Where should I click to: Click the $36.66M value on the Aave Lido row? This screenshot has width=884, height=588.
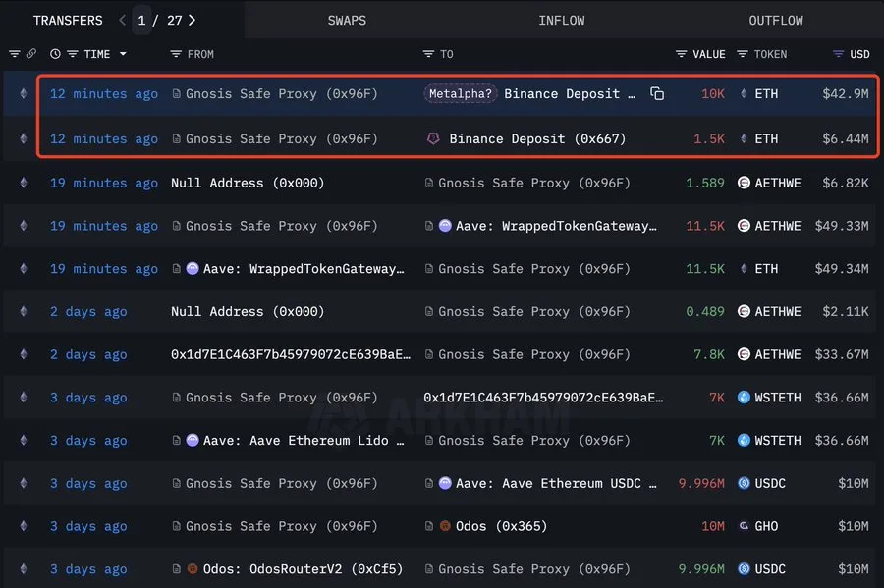(841, 441)
